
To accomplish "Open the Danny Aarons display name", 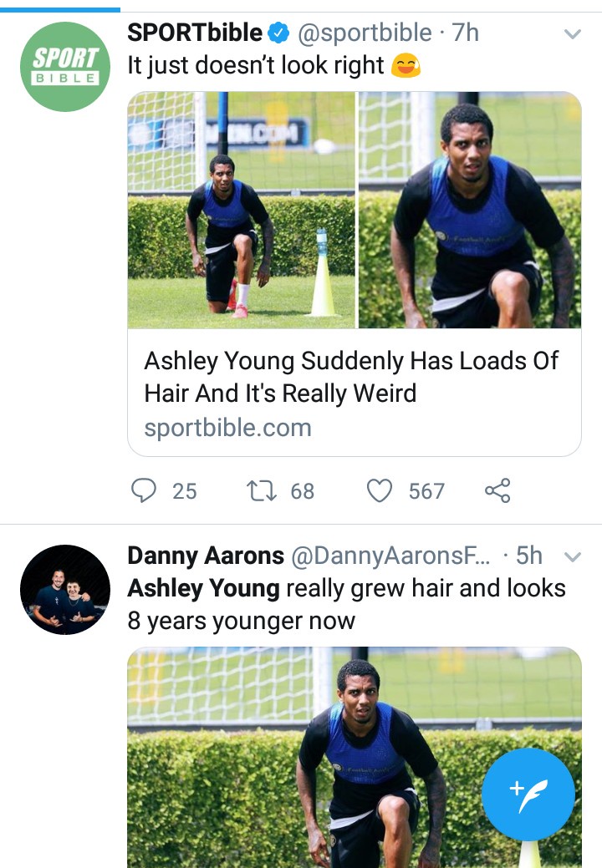I will click(x=206, y=556).
